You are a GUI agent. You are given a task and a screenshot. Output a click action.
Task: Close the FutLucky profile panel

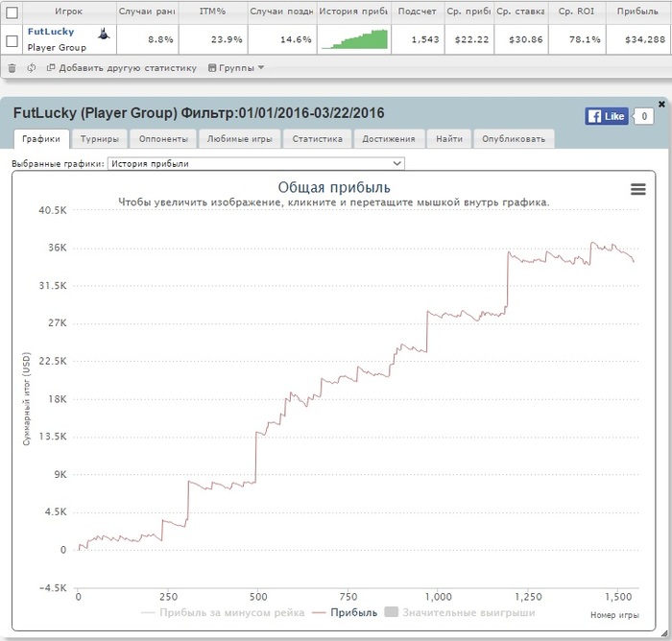click(661, 104)
